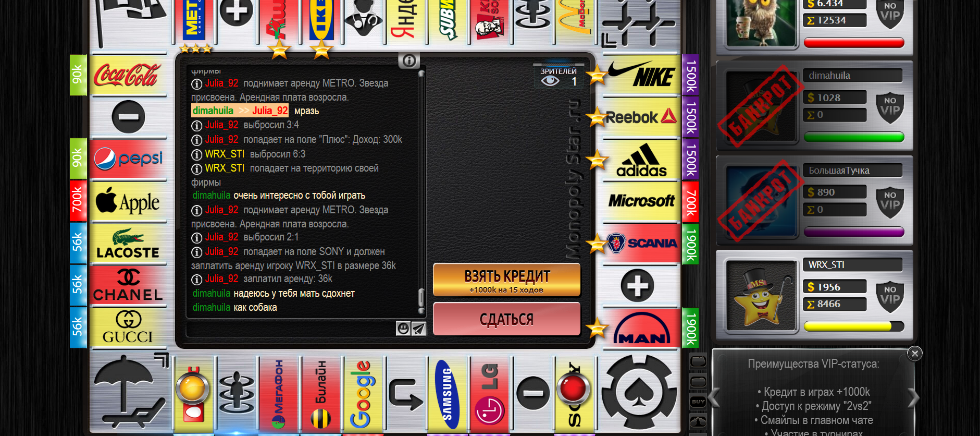Open the LG company cell
This screenshot has height=436, width=980.
point(490,394)
